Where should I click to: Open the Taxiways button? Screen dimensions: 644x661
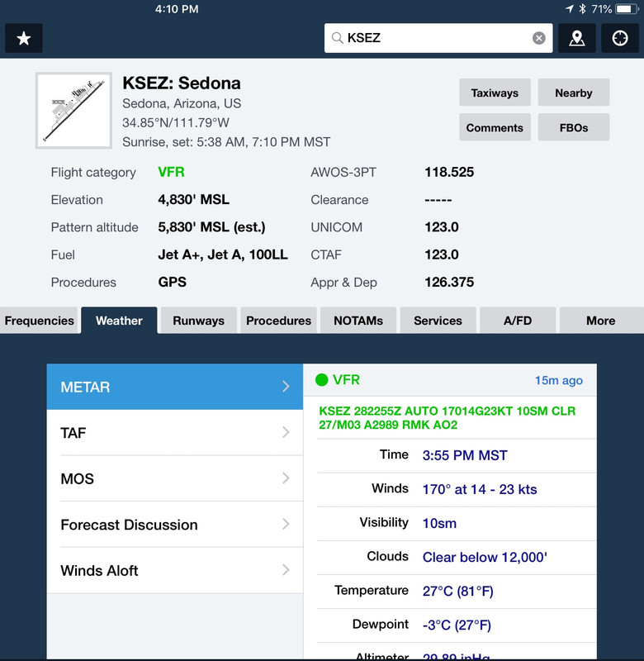[495, 93]
